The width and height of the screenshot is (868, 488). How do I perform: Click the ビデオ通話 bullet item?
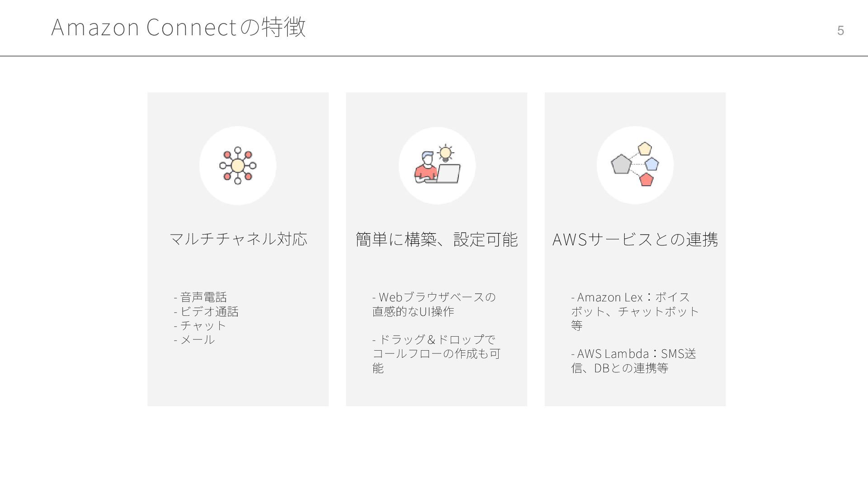point(206,311)
